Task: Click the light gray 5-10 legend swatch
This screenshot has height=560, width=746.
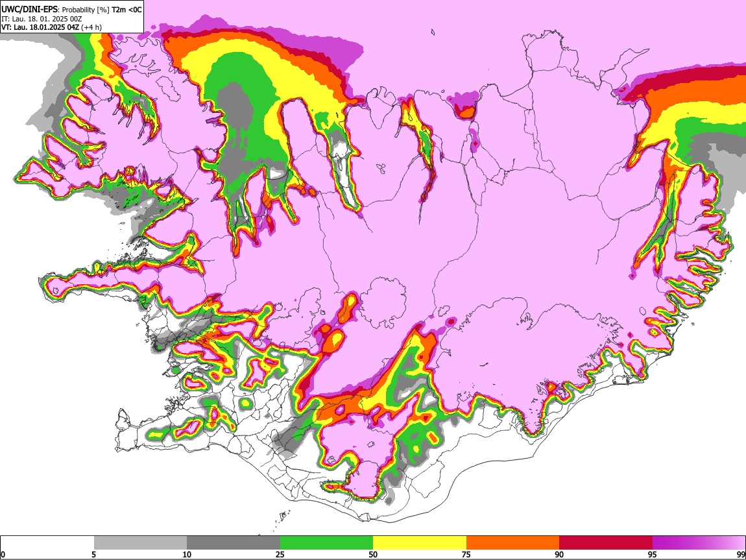Action: [x=140, y=543]
